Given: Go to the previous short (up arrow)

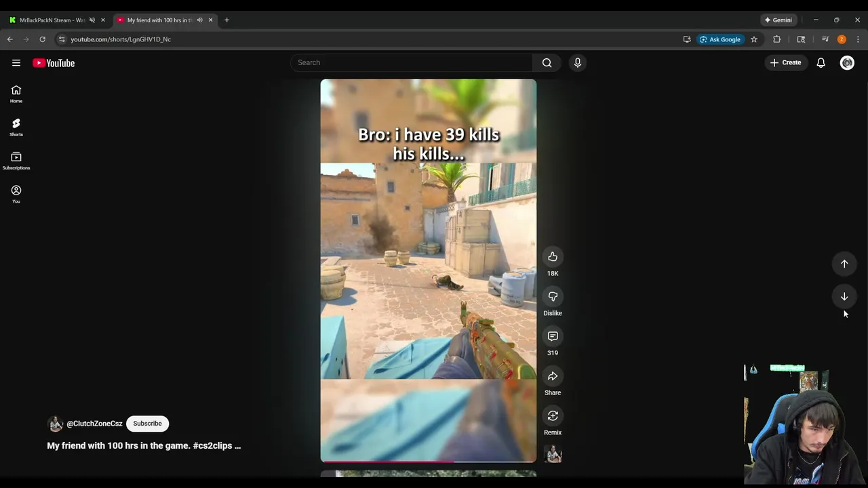Looking at the screenshot, I should coord(844,264).
